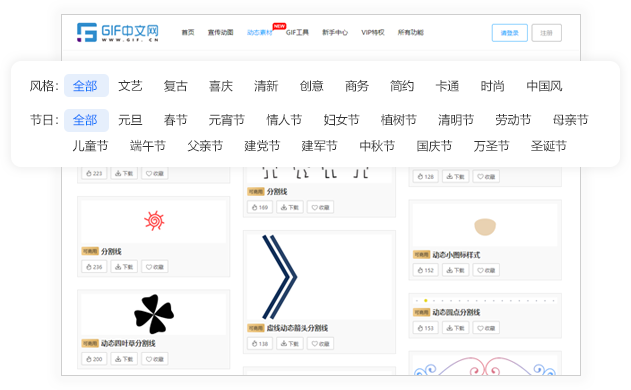This screenshot has width=631, height=390.
Task: Select the 儿童节 filter
Action: (x=90, y=146)
